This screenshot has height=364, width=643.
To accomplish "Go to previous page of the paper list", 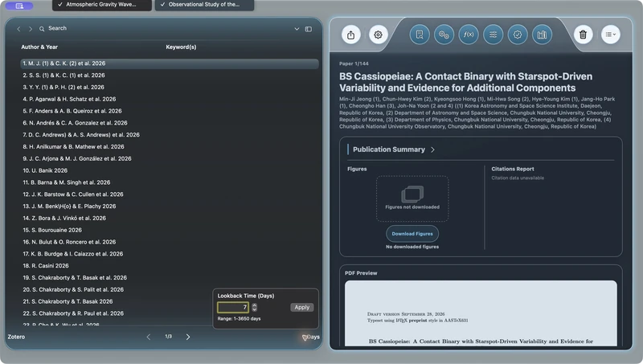I will point(149,337).
